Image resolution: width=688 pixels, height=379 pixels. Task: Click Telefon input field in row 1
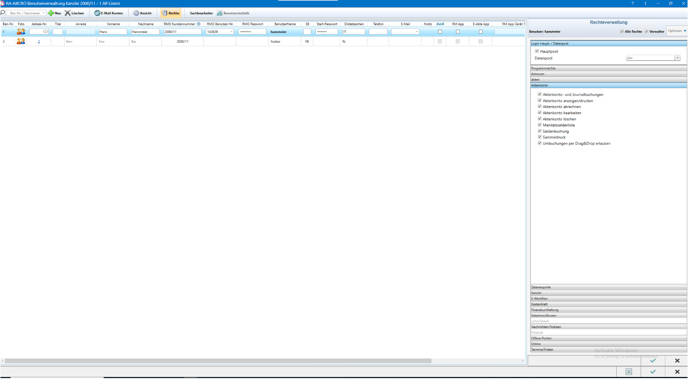point(378,32)
